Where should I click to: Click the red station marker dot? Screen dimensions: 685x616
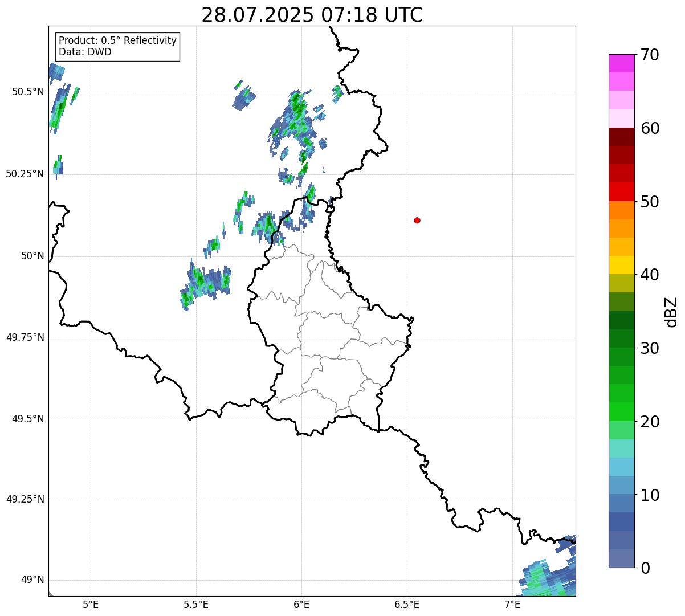click(x=417, y=220)
